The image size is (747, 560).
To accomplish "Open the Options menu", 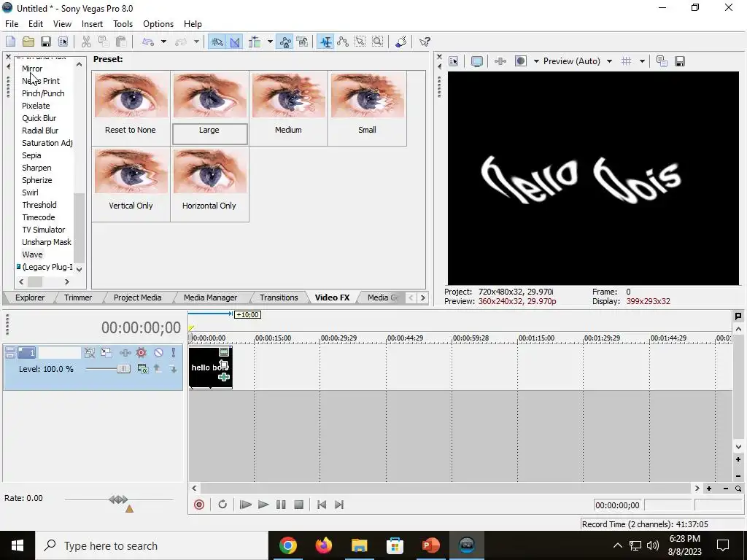I will [x=158, y=24].
